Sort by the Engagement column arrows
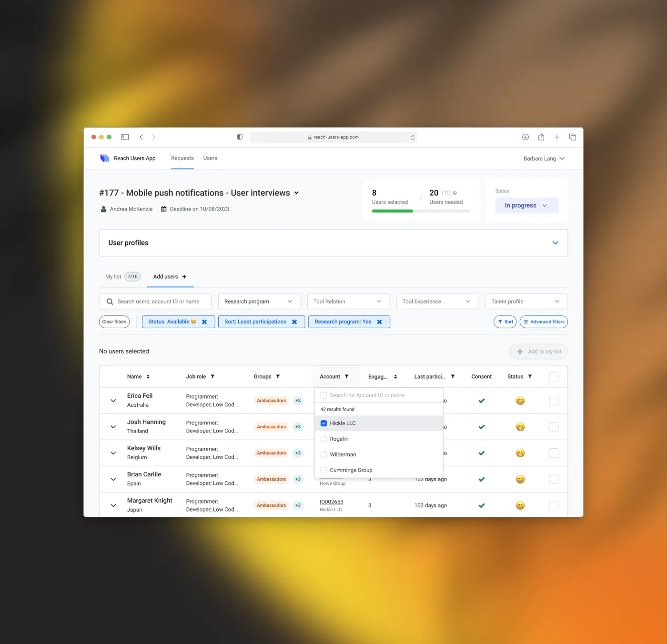The height and width of the screenshot is (644, 667). pyautogui.click(x=395, y=377)
